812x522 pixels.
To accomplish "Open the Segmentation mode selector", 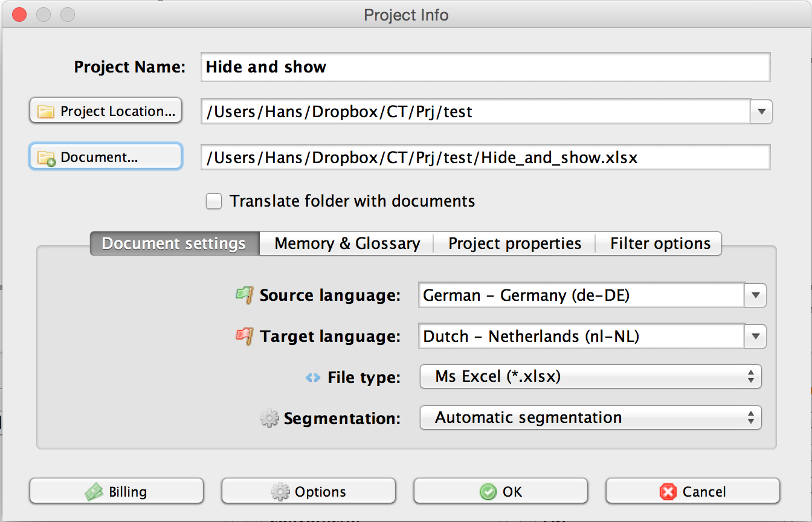I will pyautogui.click(x=590, y=418).
